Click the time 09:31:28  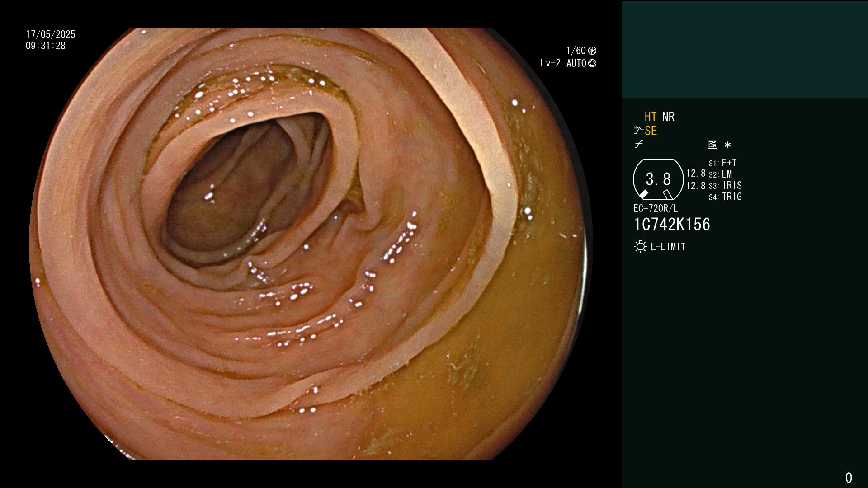(46, 46)
